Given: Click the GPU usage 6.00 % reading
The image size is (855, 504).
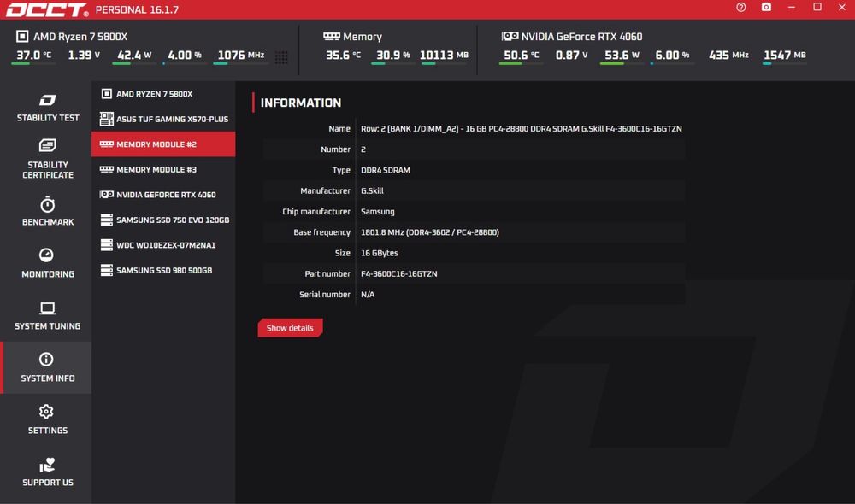Looking at the screenshot, I should [672, 55].
